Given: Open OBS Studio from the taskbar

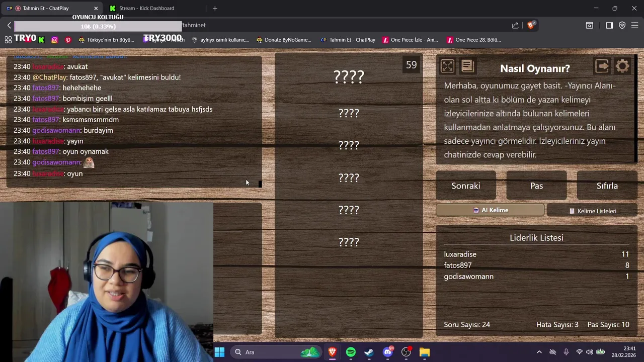Looking at the screenshot, I should 406,352.
